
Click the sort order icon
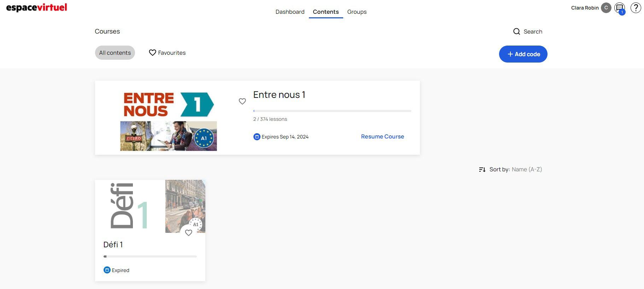482,170
